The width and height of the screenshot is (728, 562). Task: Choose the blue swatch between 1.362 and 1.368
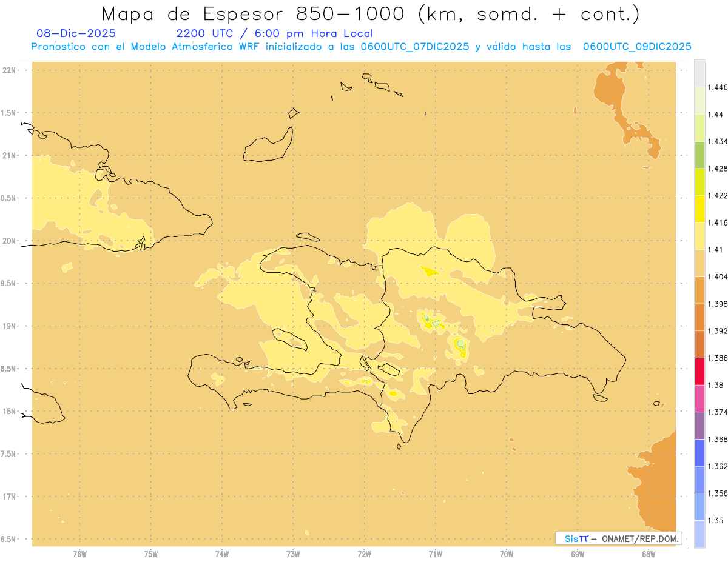pos(699,453)
